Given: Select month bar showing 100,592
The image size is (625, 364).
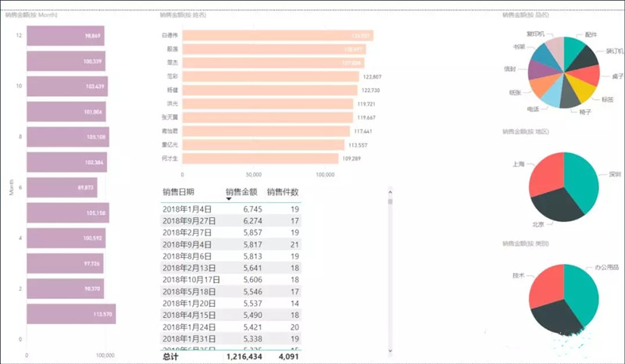Looking at the screenshot, I should [66, 238].
